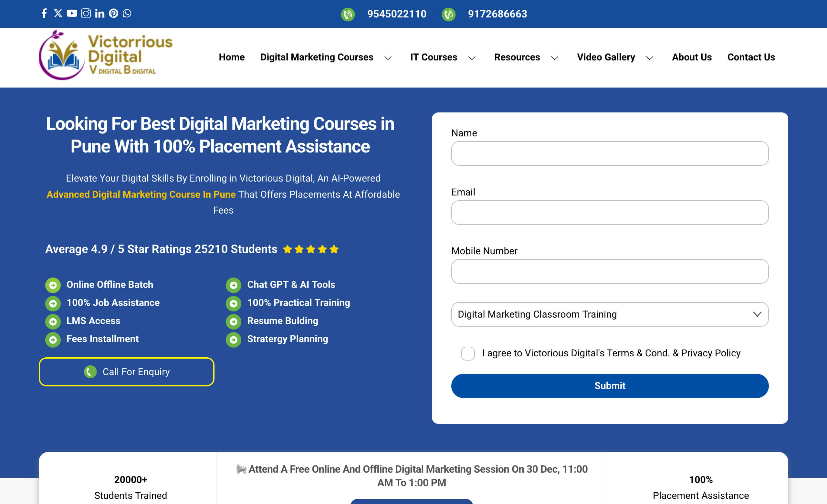Expand the Video Gallery menu chevron
Screen dimensions: 827x504
tap(649, 58)
